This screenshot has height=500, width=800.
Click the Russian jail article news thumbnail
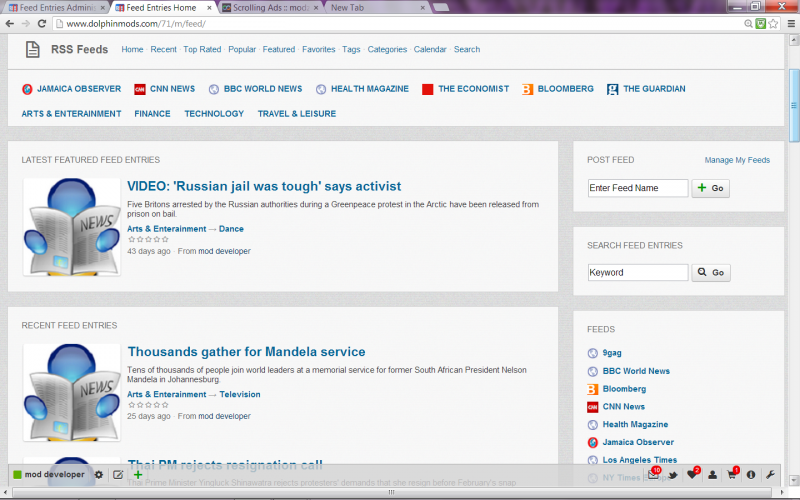(x=72, y=228)
